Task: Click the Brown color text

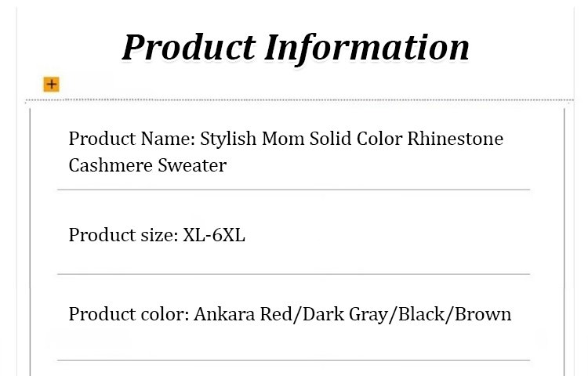Action: [x=483, y=315]
